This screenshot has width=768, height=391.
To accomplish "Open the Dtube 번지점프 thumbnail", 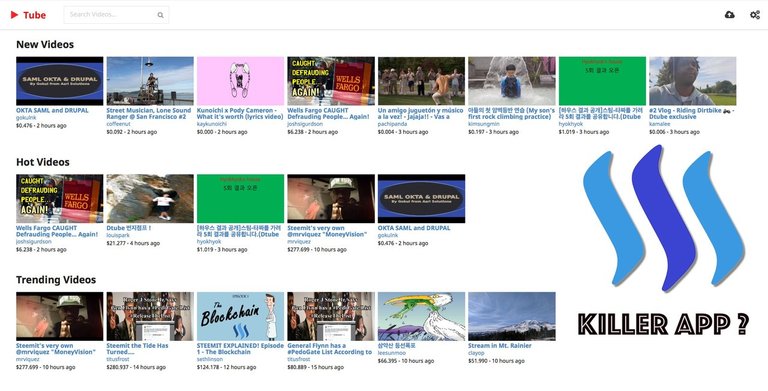I will click(x=150, y=198).
